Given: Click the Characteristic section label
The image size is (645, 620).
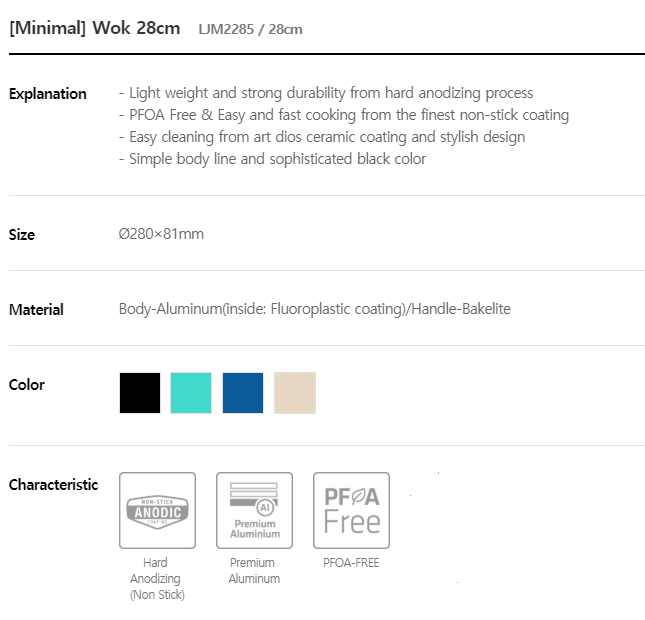Looking at the screenshot, I should [x=53, y=485].
